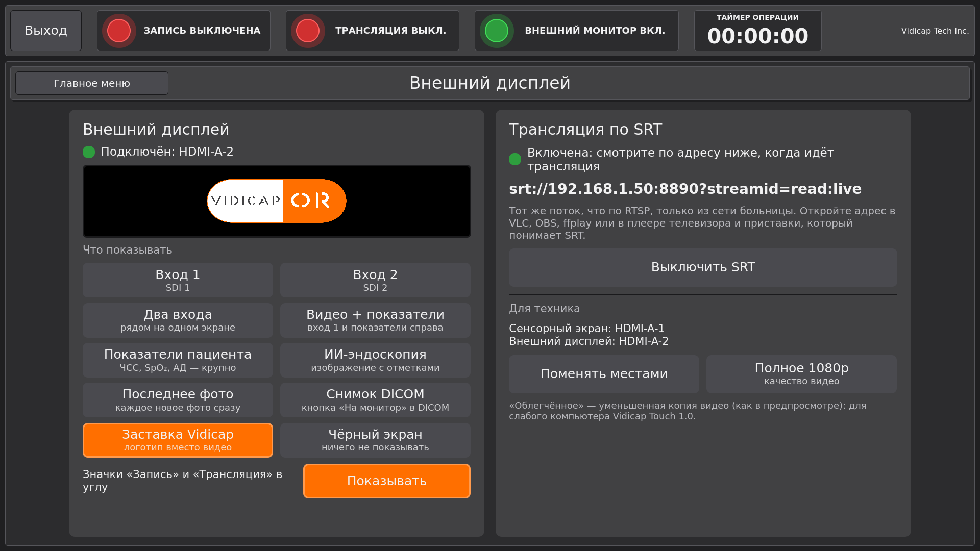
Task: Switch Полное 1080p video quality
Action: pyautogui.click(x=801, y=374)
